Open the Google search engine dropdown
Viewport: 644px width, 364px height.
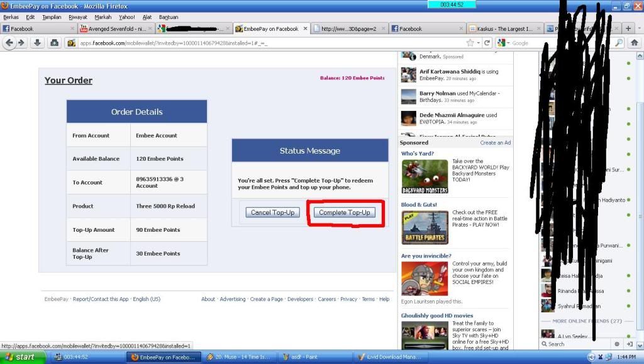[x=504, y=43]
